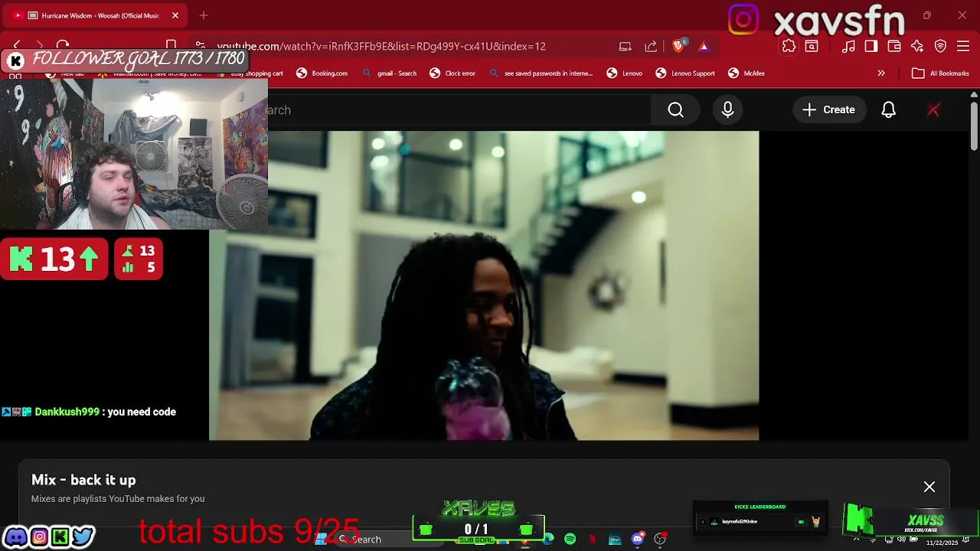The height and width of the screenshot is (551, 980).
Task: Open YouTube notifications bell
Action: tap(888, 110)
